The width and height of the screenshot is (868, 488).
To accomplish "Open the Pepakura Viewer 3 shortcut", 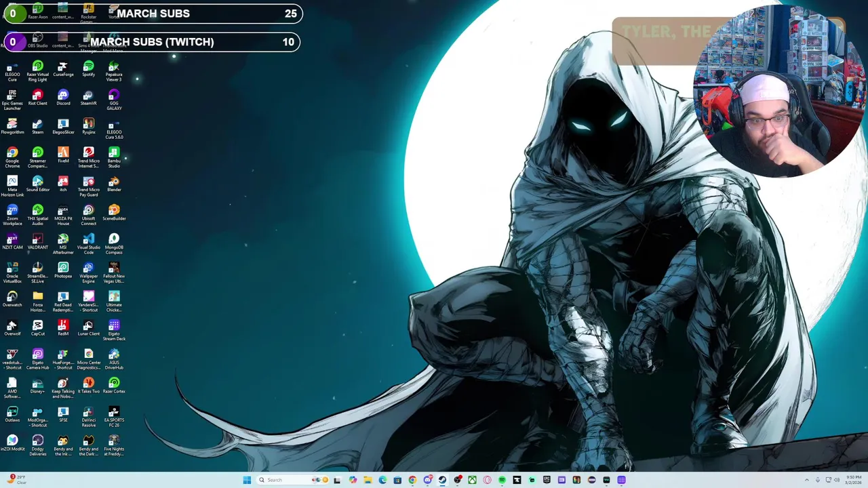I will (x=114, y=72).
